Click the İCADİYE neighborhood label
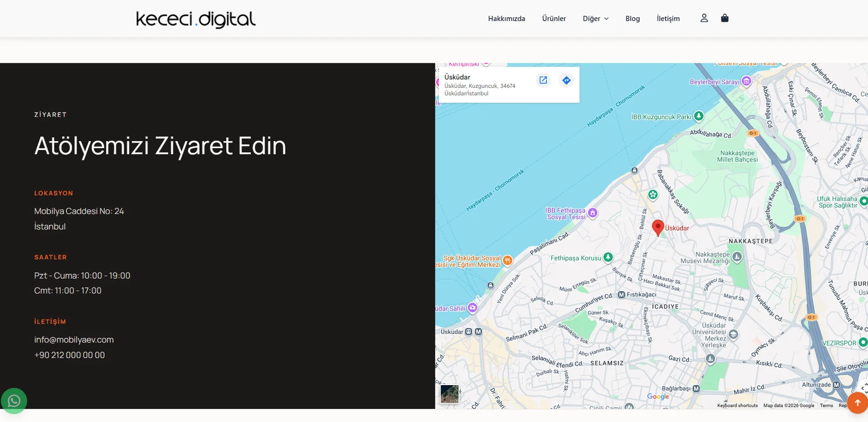The width and height of the screenshot is (868, 422). click(666, 306)
